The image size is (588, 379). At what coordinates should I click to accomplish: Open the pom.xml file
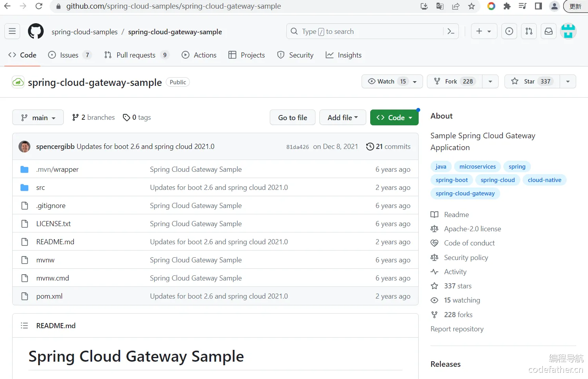[x=49, y=296]
